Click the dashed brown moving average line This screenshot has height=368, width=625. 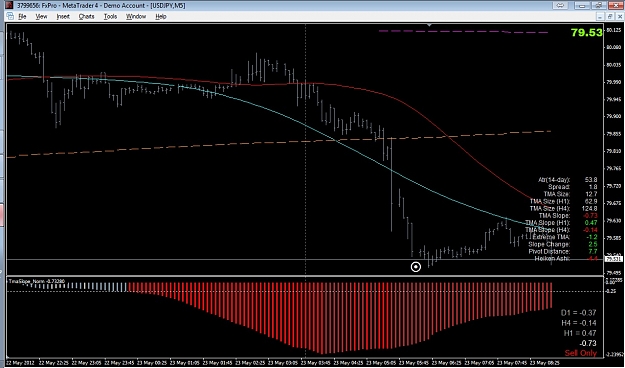(279, 142)
